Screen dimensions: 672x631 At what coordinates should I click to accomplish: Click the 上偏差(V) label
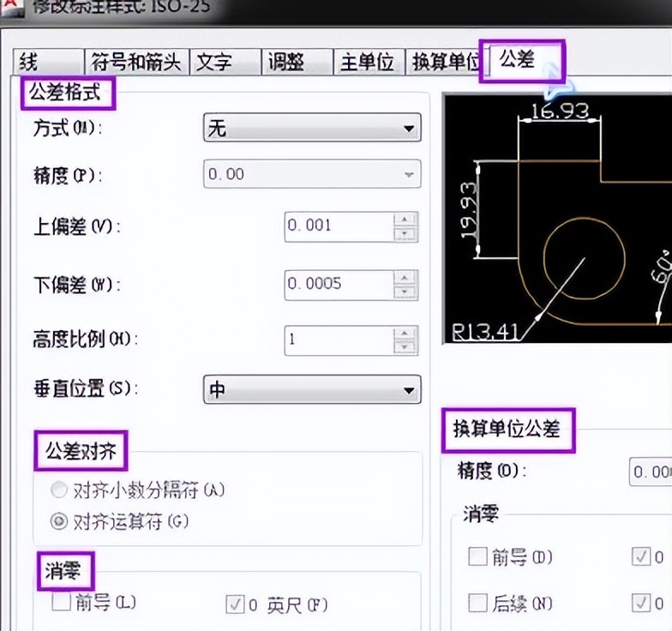click(77, 226)
